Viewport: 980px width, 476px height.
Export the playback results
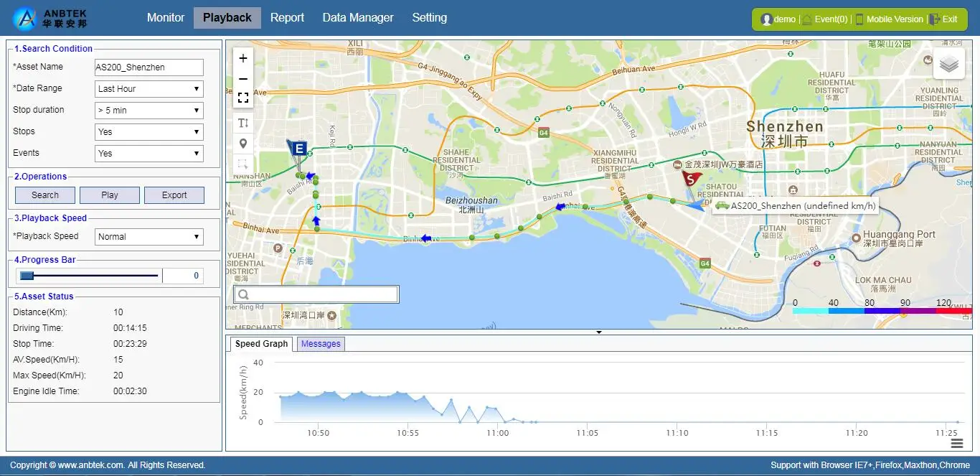point(174,195)
